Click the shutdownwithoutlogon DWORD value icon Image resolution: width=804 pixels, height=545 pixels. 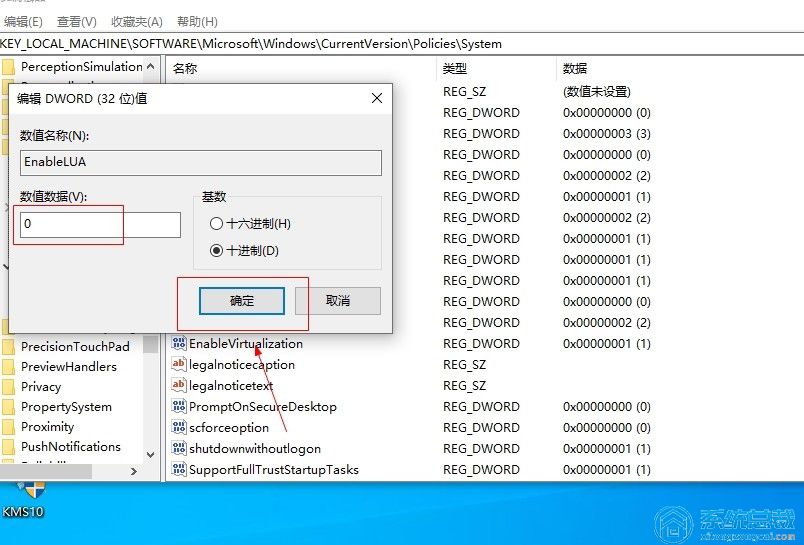point(178,449)
